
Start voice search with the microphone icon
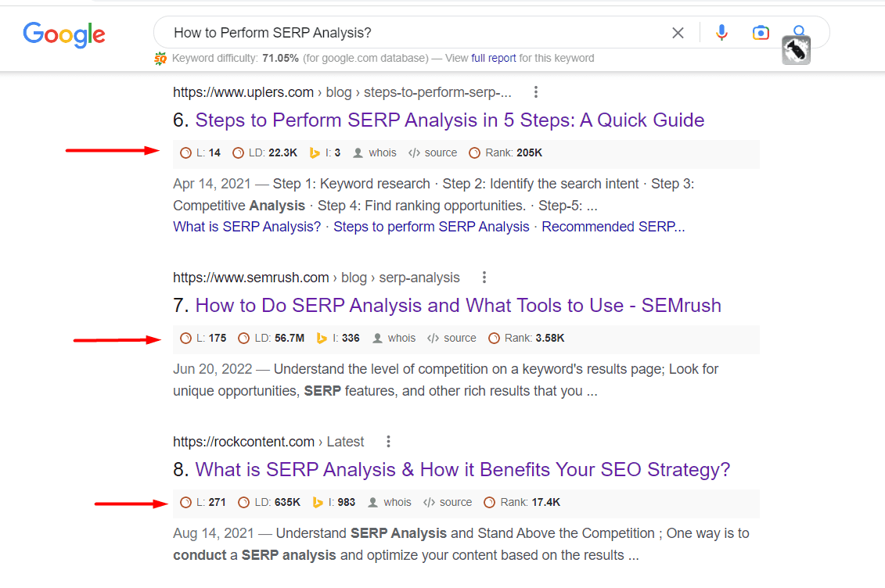coord(721,33)
